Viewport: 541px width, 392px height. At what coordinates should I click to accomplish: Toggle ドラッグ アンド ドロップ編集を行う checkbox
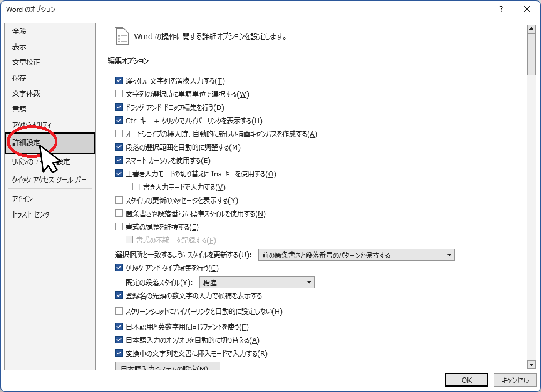(119, 107)
